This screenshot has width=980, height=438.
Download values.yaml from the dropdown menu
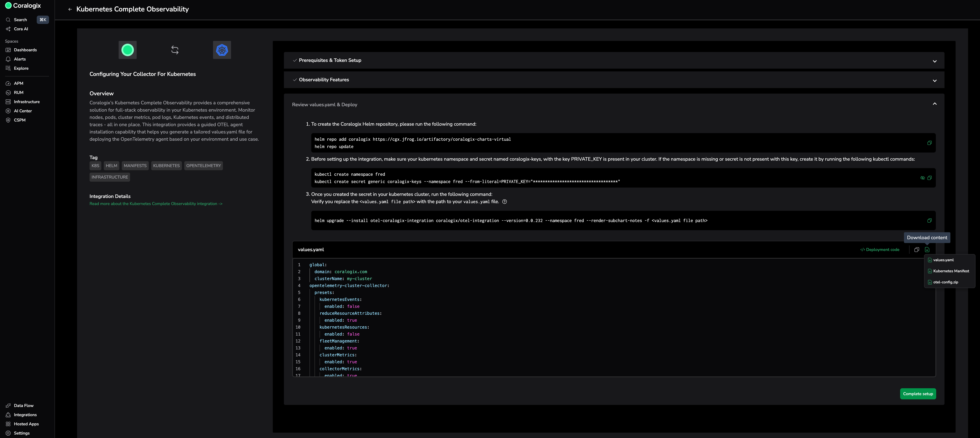(x=943, y=260)
